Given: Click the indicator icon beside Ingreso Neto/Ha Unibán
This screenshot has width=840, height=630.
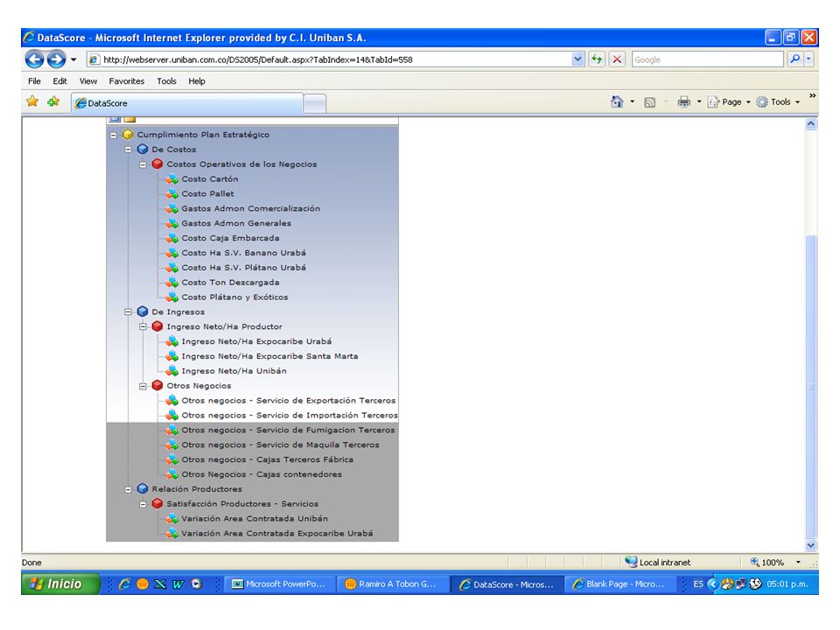Looking at the screenshot, I should tap(172, 371).
